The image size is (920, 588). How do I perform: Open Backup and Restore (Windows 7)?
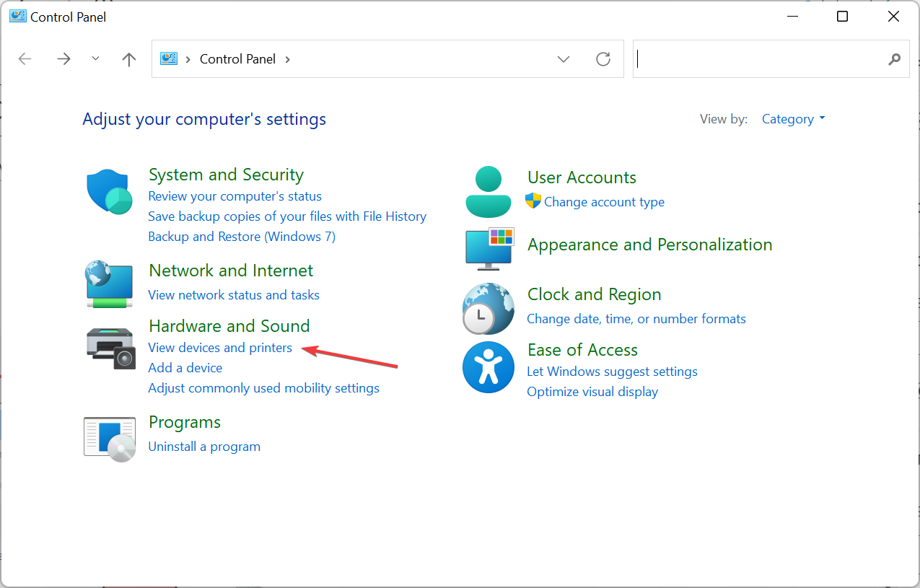[x=242, y=237]
